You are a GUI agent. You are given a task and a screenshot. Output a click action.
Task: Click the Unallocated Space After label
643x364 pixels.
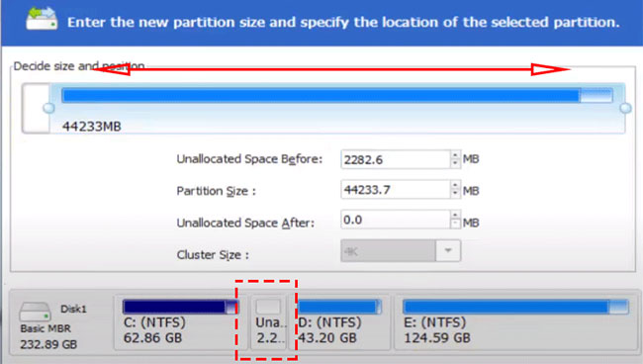[x=245, y=223]
